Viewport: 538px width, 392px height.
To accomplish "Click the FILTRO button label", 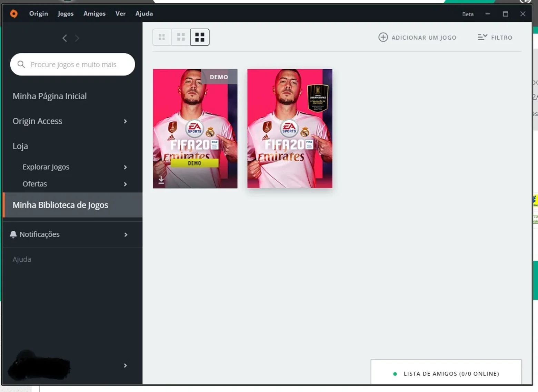I will click(x=502, y=38).
